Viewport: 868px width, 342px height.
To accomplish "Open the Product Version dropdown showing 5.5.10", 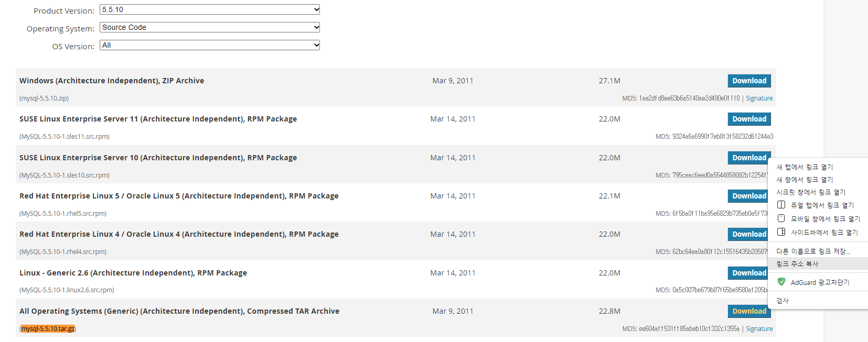I will (x=210, y=9).
